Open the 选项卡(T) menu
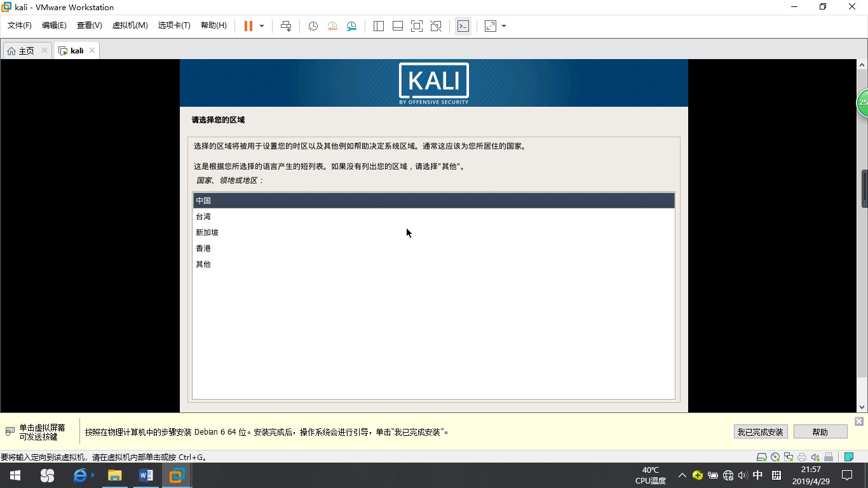Screen dimensions: 868x488 click(x=174, y=25)
